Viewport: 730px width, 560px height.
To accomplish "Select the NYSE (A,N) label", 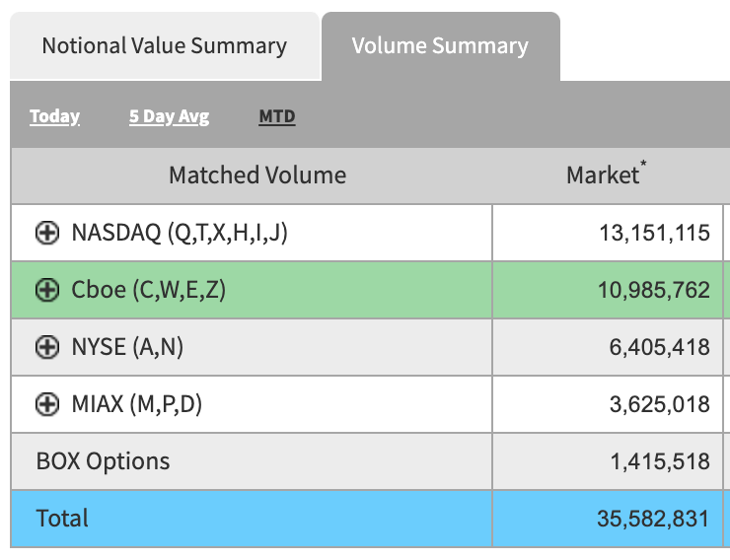I will 127,347.
